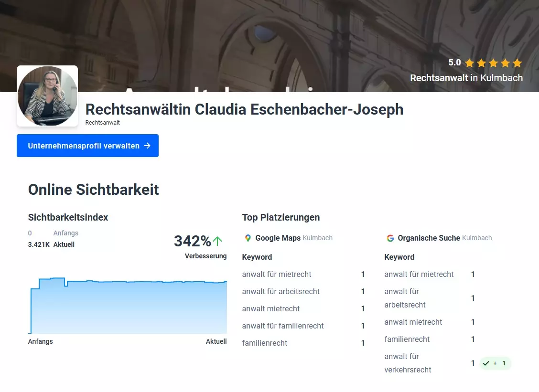
Task: Open Unternehmensprofil verwalten
Action: 87,146
